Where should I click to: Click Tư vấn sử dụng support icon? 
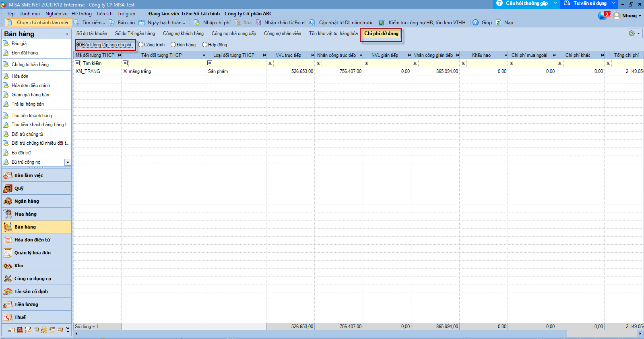(567, 3)
